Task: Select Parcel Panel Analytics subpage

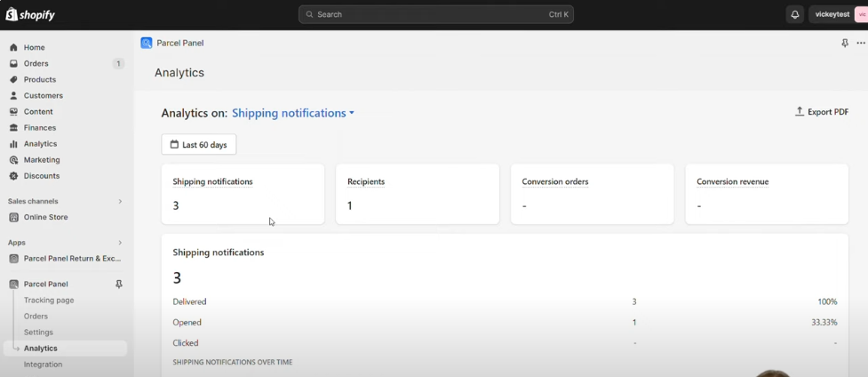Action: 67,349
